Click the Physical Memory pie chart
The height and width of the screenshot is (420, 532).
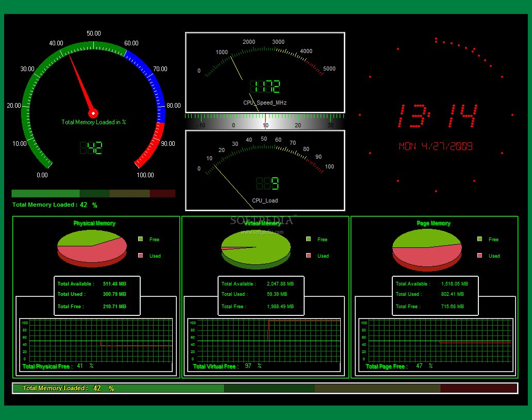pyautogui.click(x=92, y=248)
